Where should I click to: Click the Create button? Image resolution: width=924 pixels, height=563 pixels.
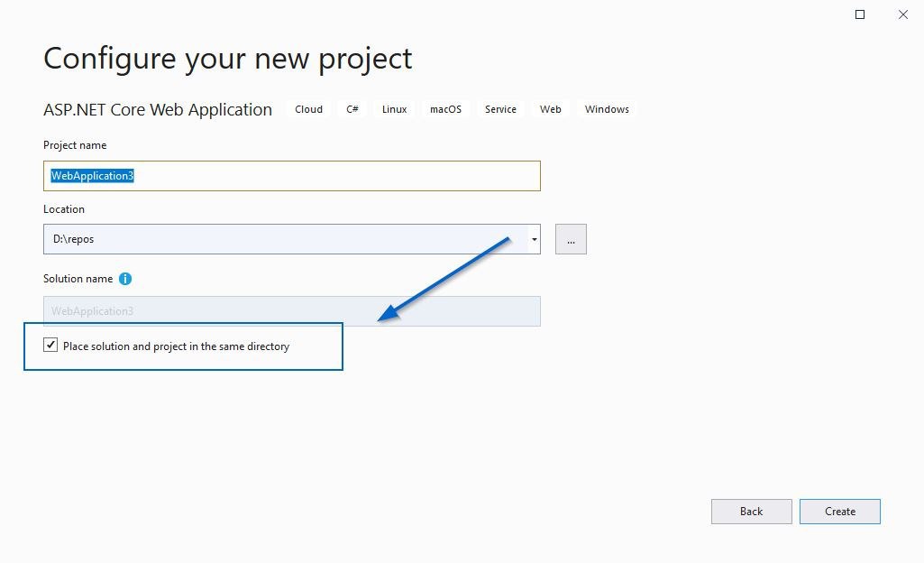coord(840,512)
